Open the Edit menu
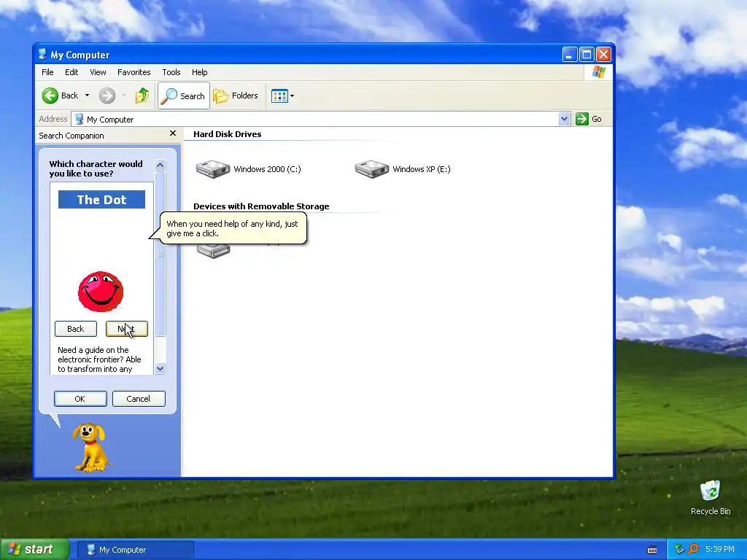747x560 pixels. [71, 72]
